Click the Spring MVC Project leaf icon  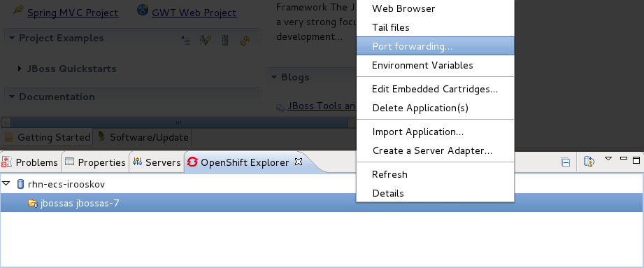tap(18, 9)
